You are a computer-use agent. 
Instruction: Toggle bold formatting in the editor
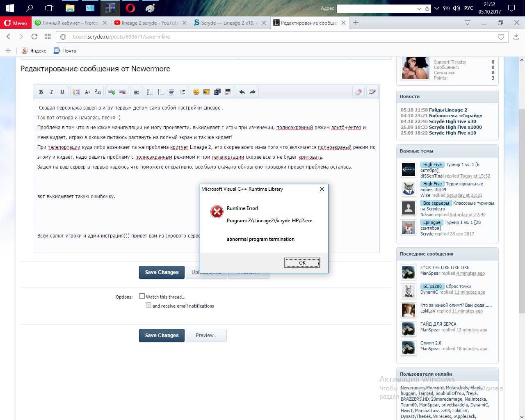point(41,92)
